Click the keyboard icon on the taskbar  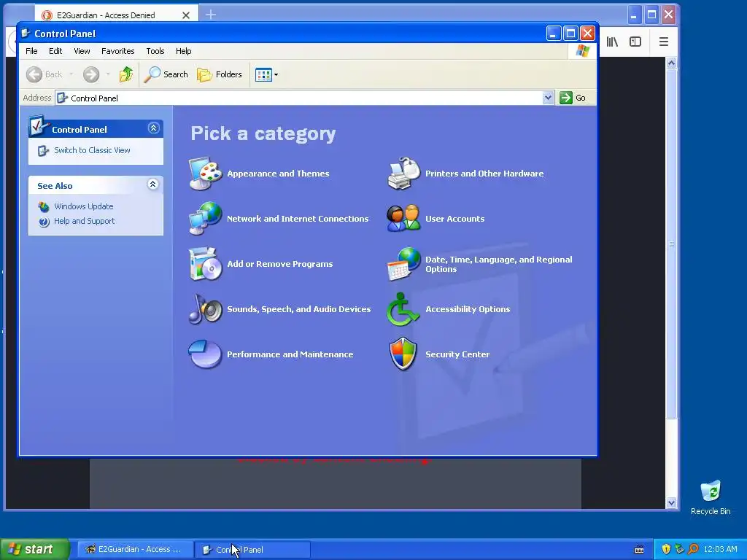[x=639, y=550]
